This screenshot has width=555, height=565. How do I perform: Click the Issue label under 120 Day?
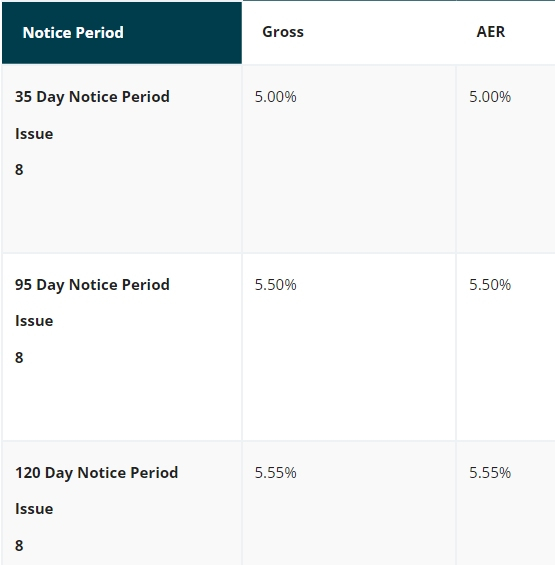click(34, 509)
